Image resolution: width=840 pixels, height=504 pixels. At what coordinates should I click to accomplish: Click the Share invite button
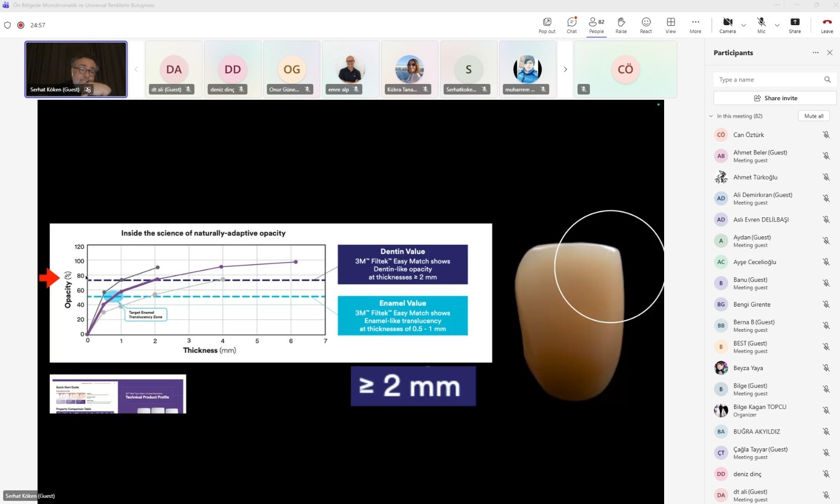[x=774, y=98]
